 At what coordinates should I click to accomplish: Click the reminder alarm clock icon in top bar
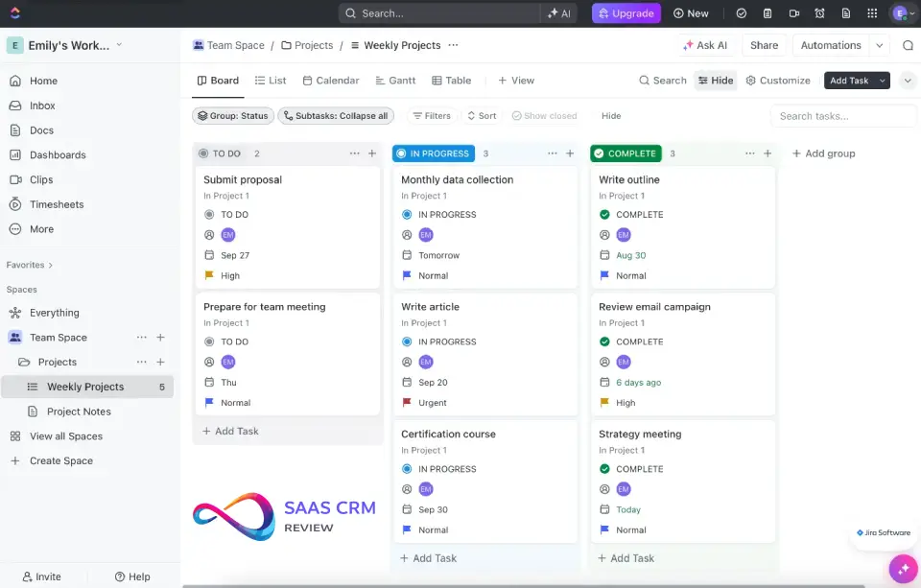(x=819, y=13)
